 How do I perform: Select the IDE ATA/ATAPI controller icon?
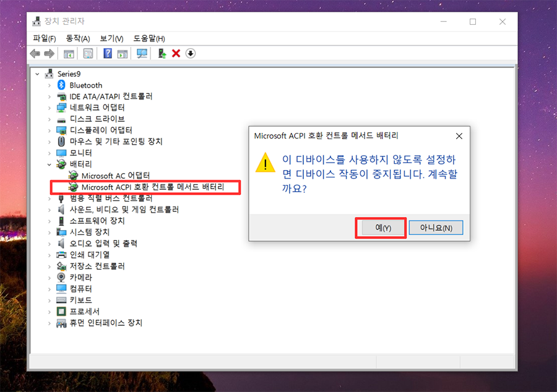61,96
